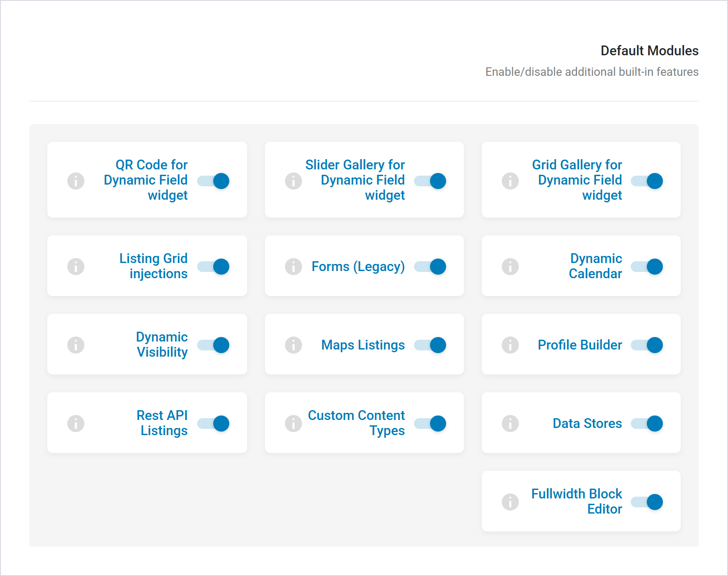This screenshot has height=576, width=728.
Task: Open Rest API Listings info icon
Action: [x=76, y=424]
